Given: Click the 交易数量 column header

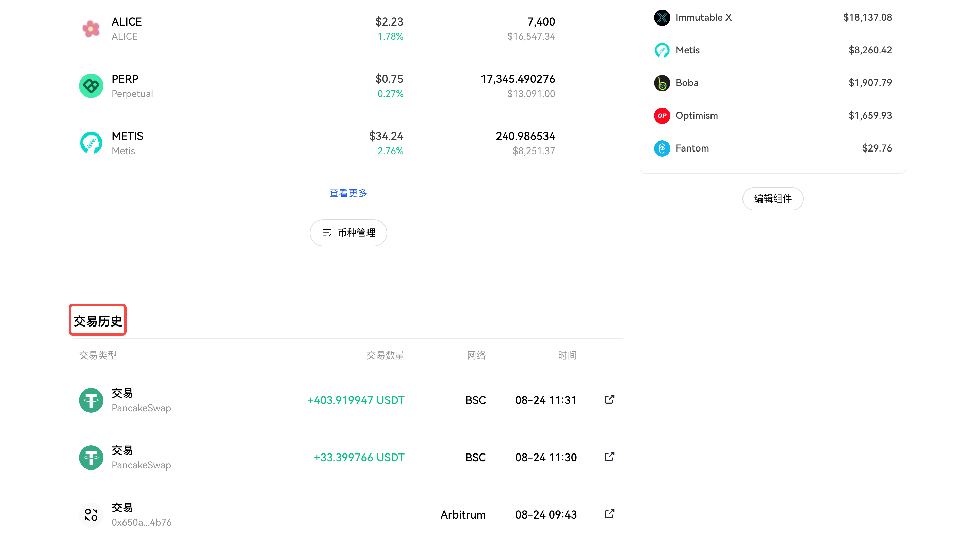Looking at the screenshot, I should (x=385, y=355).
